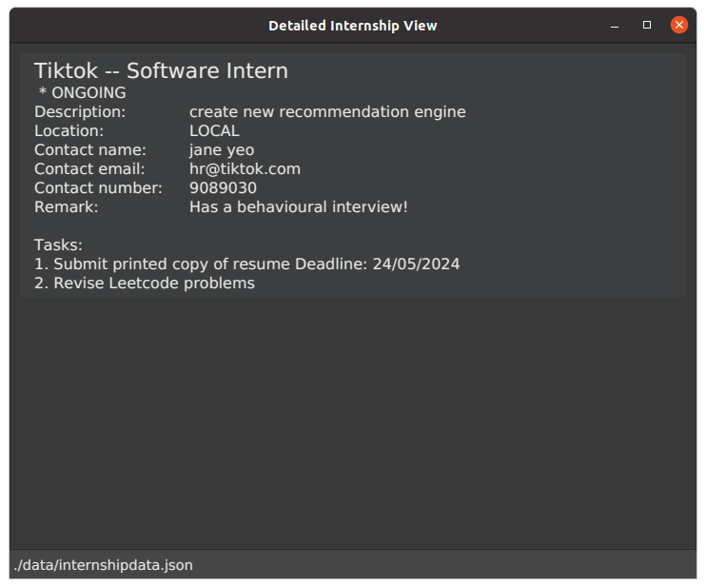Click the ONGOING status label
The width and height of the screenshot is (706, 588).
pos(83,93)
